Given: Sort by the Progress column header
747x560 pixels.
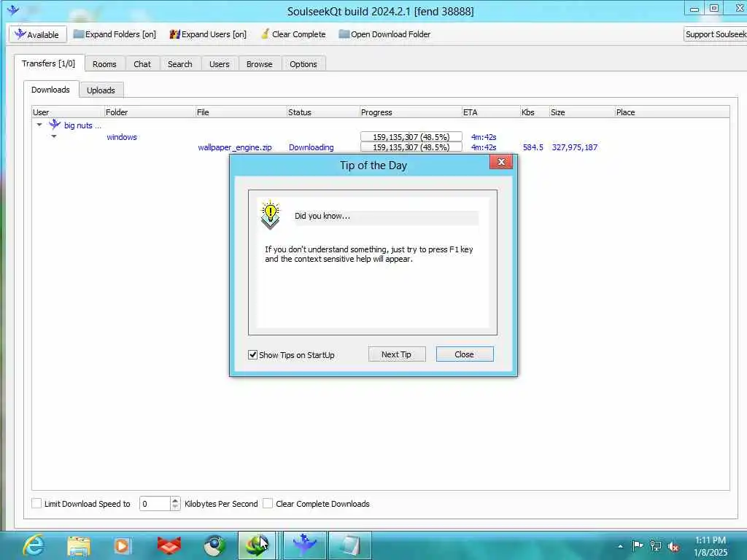Looking at the screenshot, I should point(411,112).
